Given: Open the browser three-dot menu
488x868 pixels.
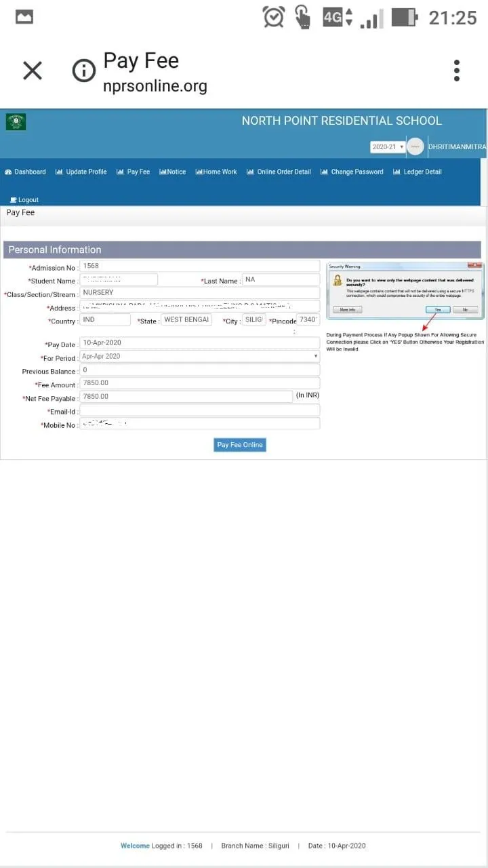Looking at the screenshot, I should pos(457,71).
